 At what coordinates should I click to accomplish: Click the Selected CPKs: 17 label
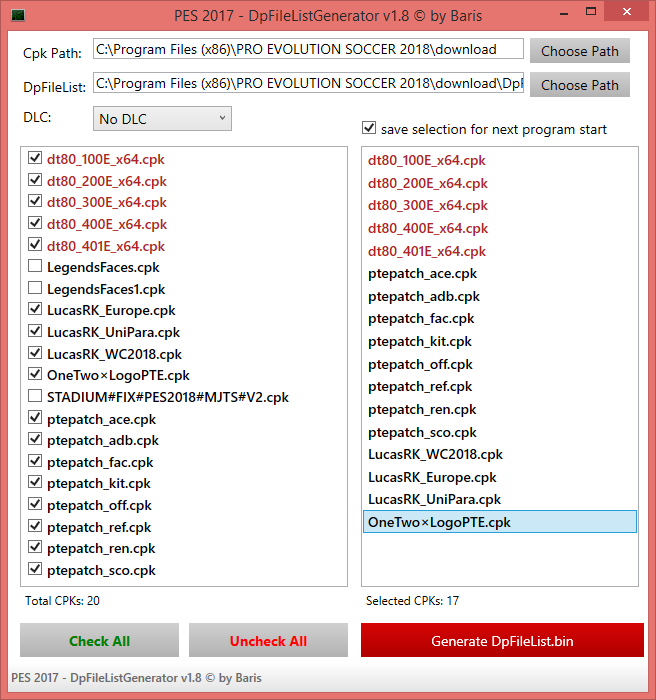tap(412, 600)
